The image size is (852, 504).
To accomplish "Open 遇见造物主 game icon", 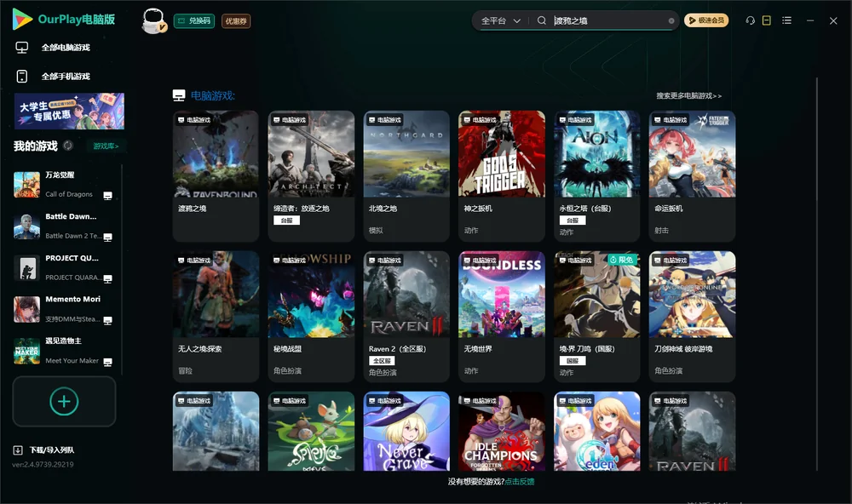I will 26,352.
